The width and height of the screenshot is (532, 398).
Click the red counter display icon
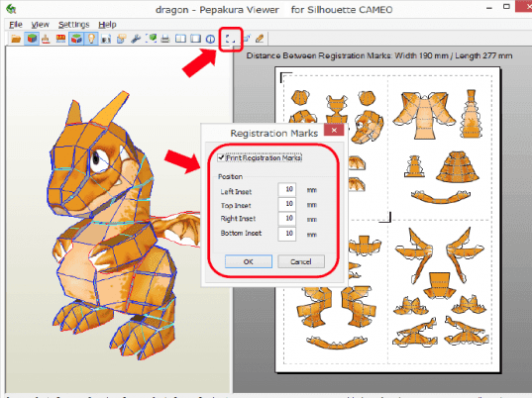pyautogui.click(x=60, y=39)
